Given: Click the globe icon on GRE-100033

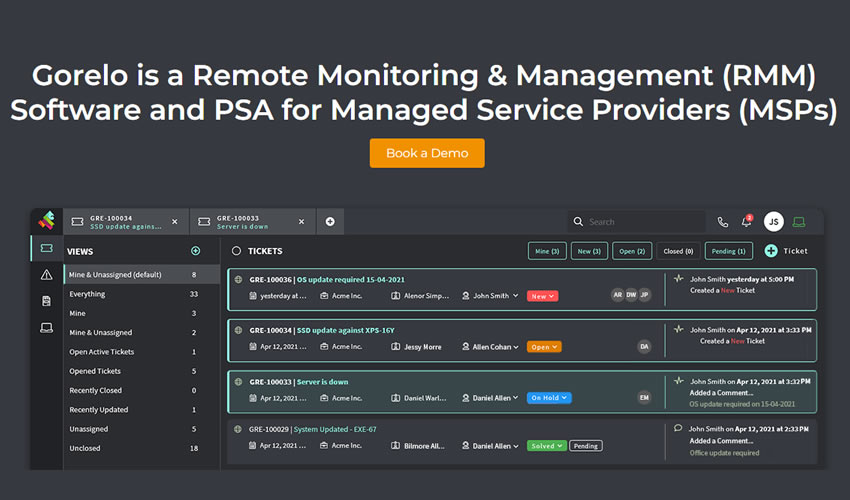Looking at the screenshot, I should 238,382.
